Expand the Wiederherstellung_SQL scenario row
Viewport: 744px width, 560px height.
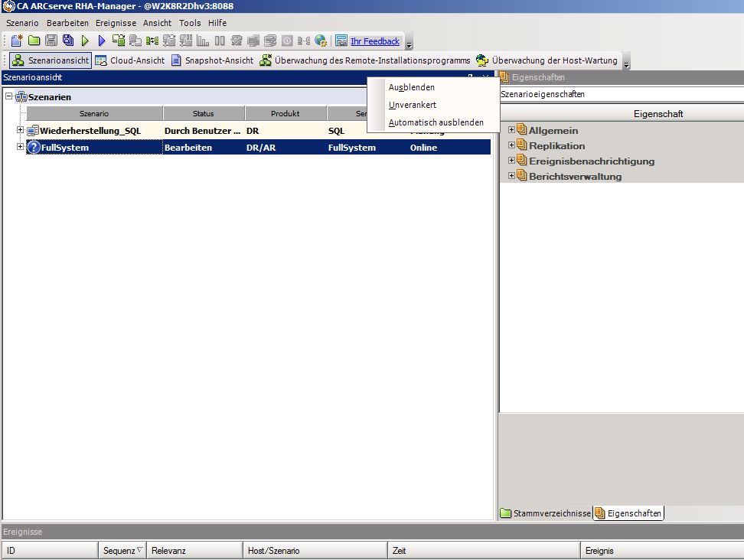point(20,130)
